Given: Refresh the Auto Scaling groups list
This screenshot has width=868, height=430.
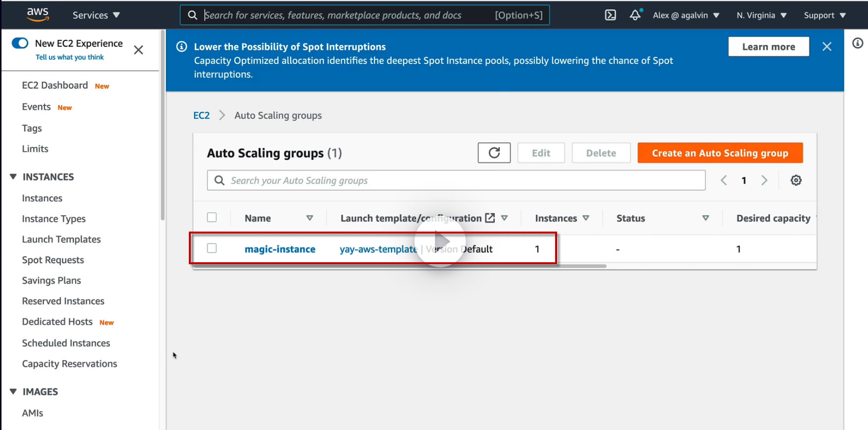Looking at the screenshot, I should pos(494,153).
